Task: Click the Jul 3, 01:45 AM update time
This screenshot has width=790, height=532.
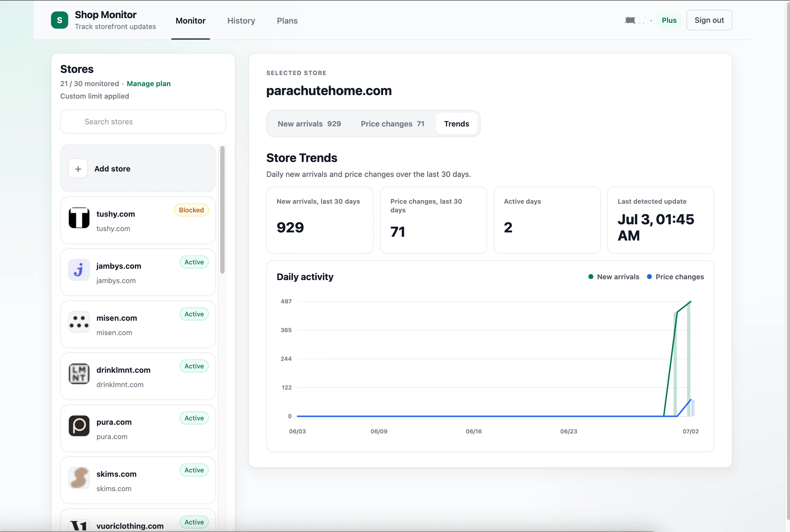Action: (656, 227)
